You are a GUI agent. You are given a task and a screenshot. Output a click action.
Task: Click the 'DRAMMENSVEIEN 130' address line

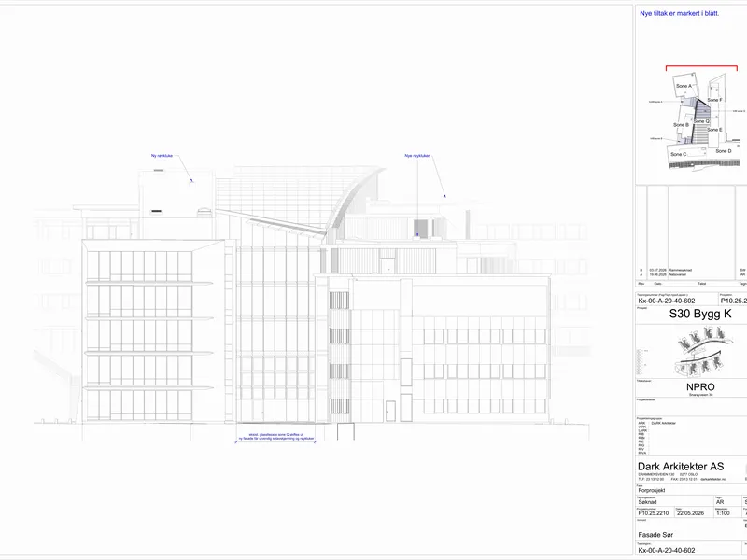[x=656, y=475]
